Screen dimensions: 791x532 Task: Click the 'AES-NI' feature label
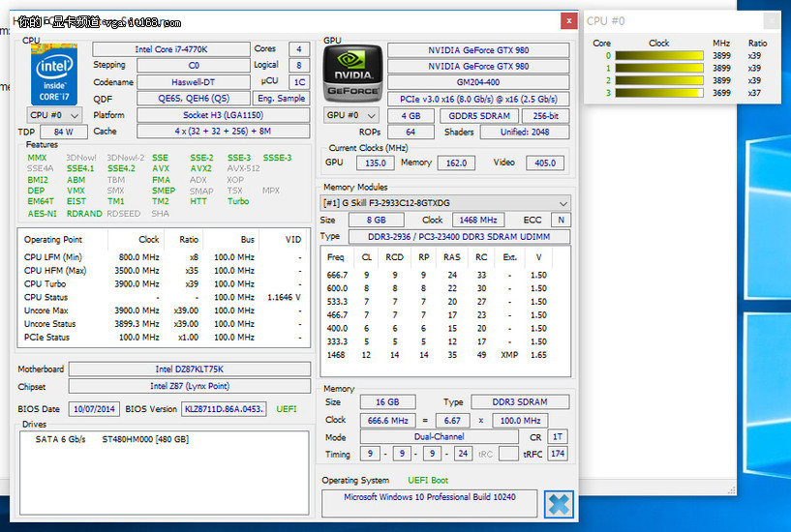tap(43, 214)
